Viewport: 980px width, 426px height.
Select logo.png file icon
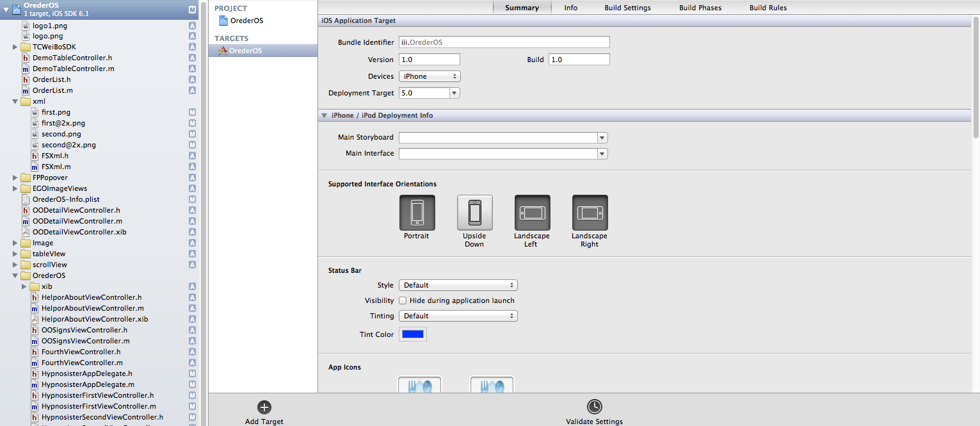26,36
